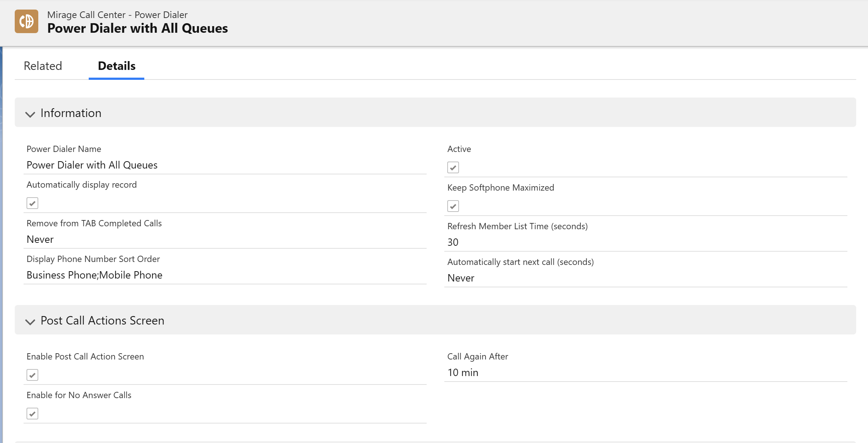Click the Power Dialer phone icon
This screenshot has width=868, height=443.
point(27,21)
